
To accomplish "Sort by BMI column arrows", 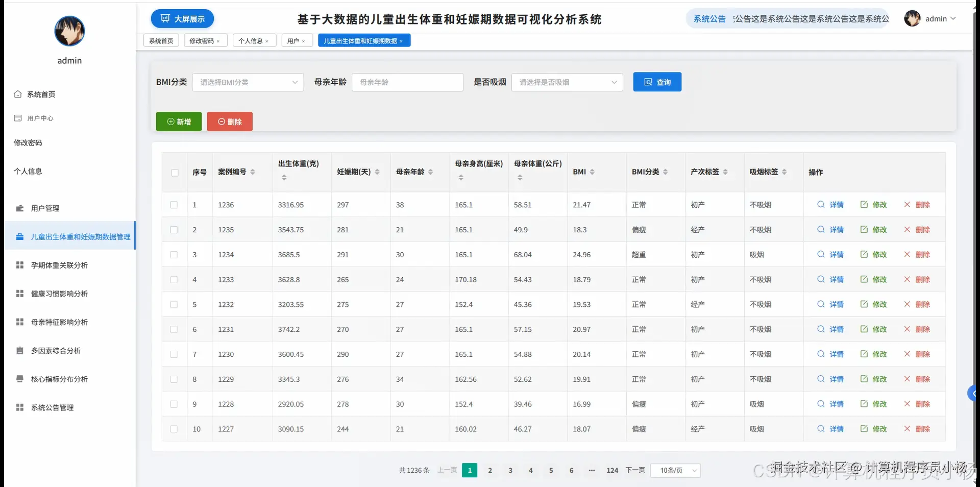I will point(592,172).
